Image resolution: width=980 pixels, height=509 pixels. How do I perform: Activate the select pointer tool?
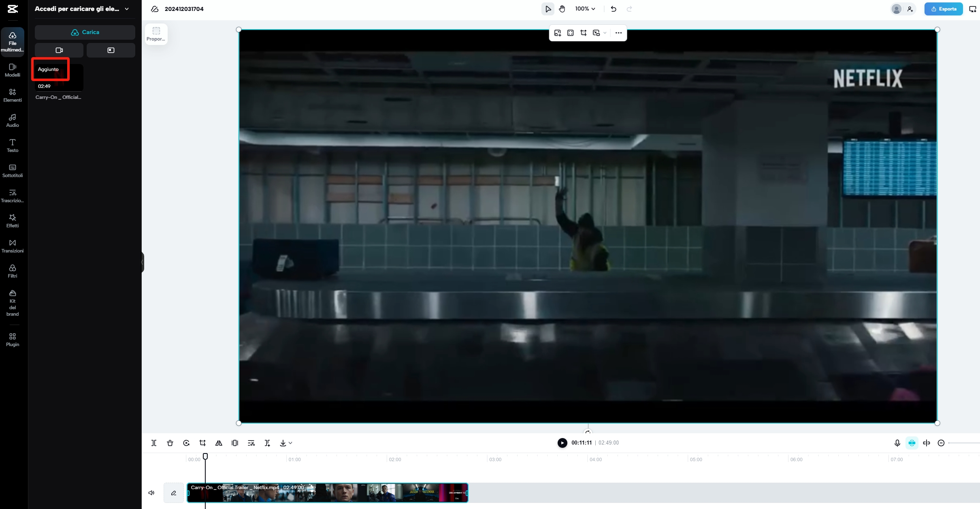click(x=548, y=9)
